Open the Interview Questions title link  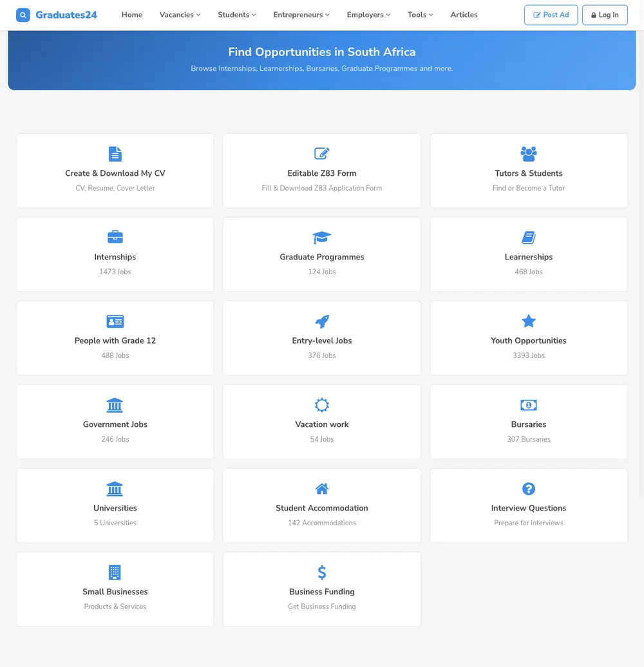coord(528,508)
